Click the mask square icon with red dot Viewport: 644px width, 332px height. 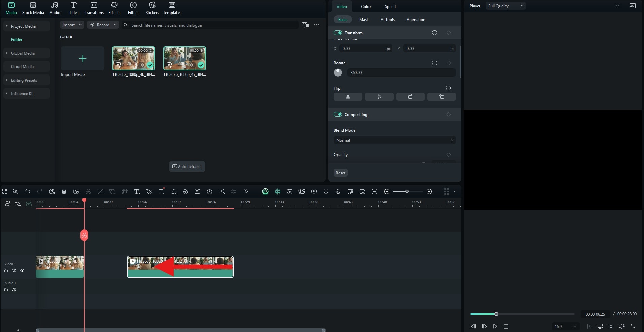coord(161,191)
